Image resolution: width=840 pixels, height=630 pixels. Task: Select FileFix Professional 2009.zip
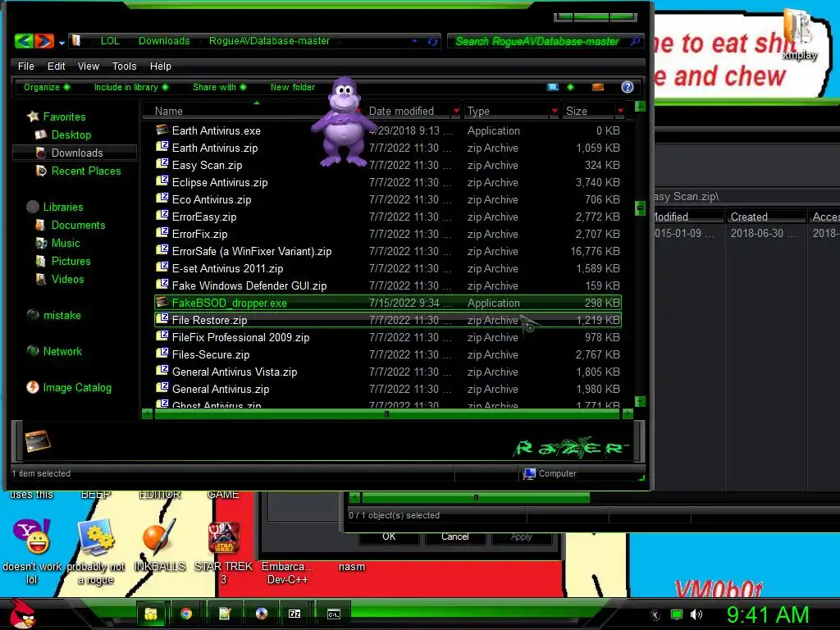(x=240, y=337)
